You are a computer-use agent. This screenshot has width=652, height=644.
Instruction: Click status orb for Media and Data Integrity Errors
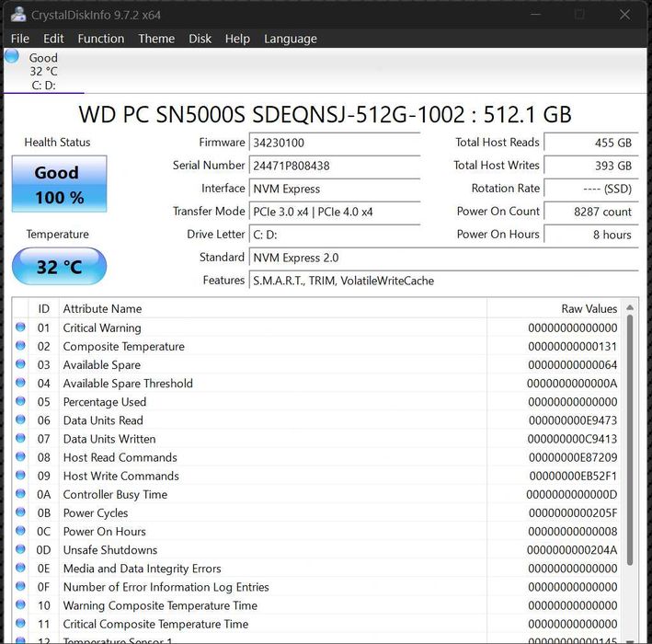pyautogui.click(x=20, y=568)
